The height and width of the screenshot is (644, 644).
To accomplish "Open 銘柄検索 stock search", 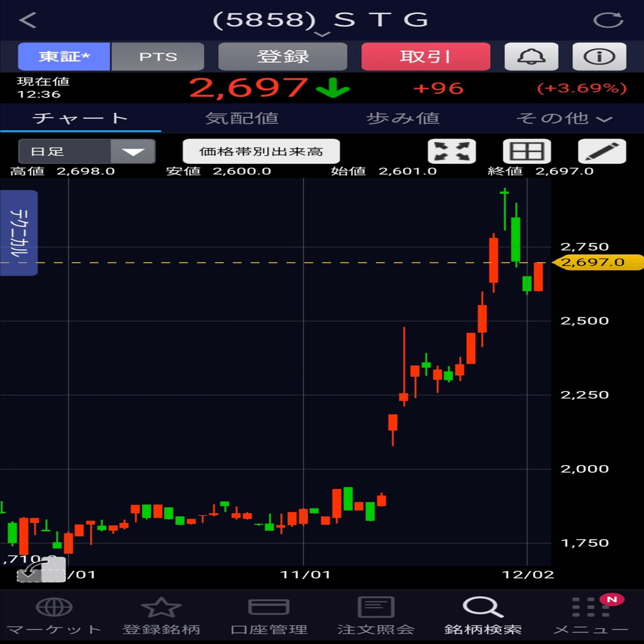I will [483, 616].
